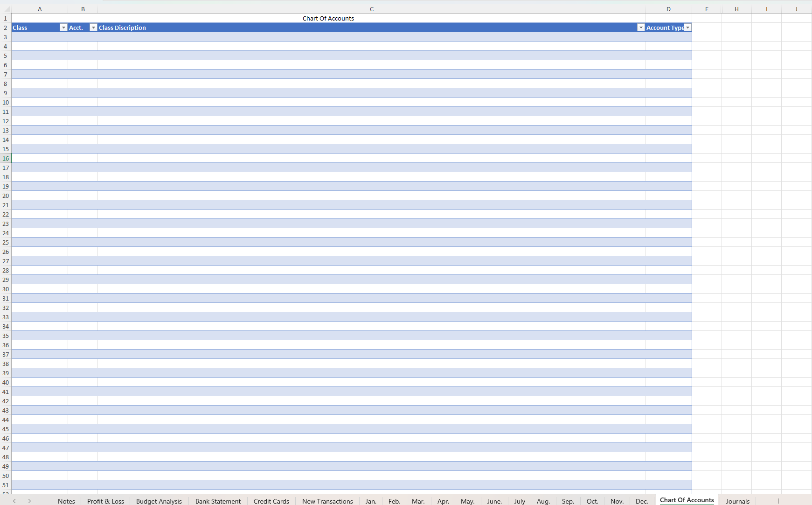Open the Class column filter dropdown

[63, 28]
